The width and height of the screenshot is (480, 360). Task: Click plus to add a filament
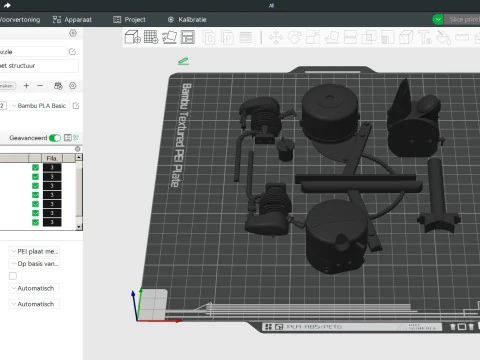27,86
